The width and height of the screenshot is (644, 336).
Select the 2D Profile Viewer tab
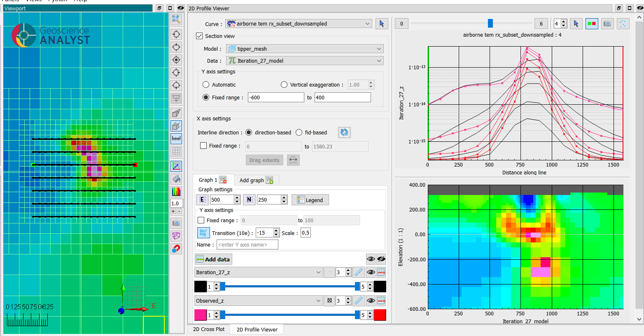tap(257, 329)
